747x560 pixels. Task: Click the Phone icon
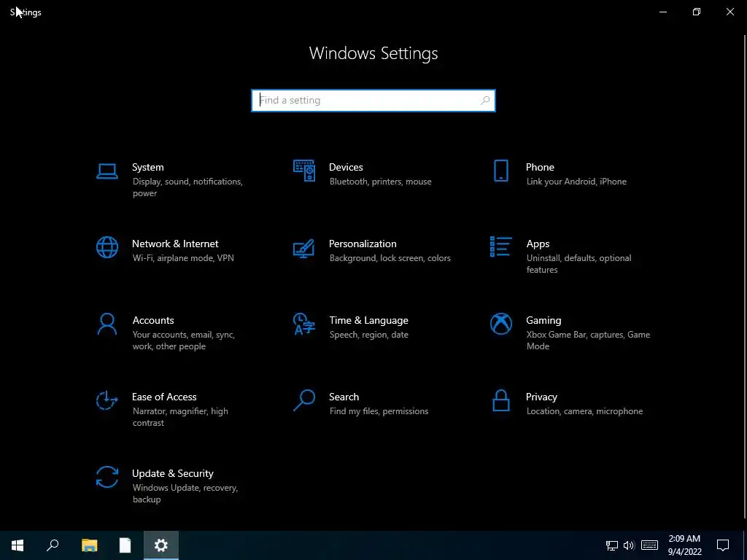(500, 171)
